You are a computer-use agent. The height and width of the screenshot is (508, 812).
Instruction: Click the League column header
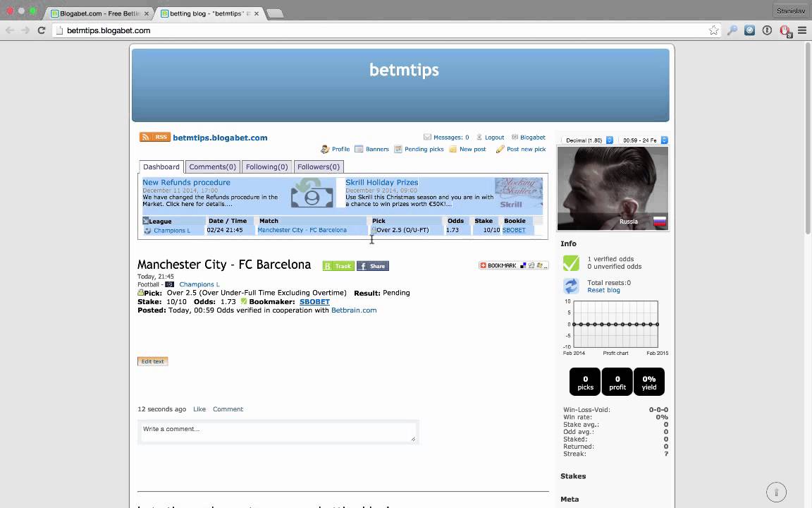click(x=160, y=222)
